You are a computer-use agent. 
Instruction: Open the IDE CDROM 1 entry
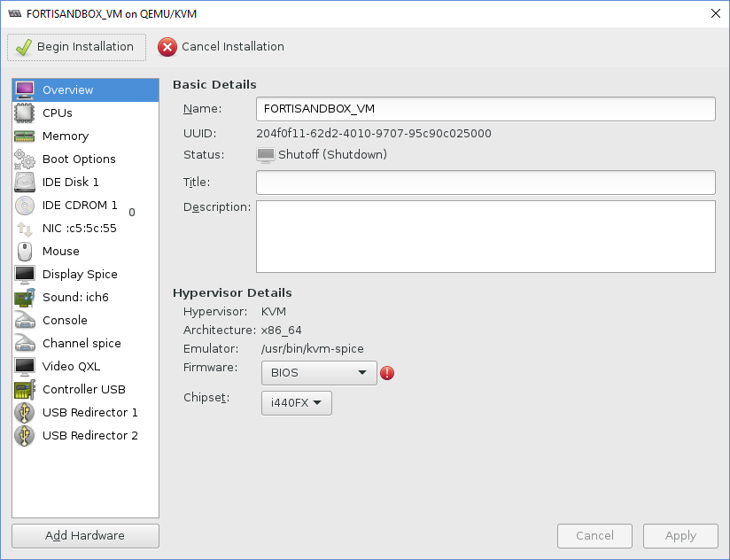[86, 206]
